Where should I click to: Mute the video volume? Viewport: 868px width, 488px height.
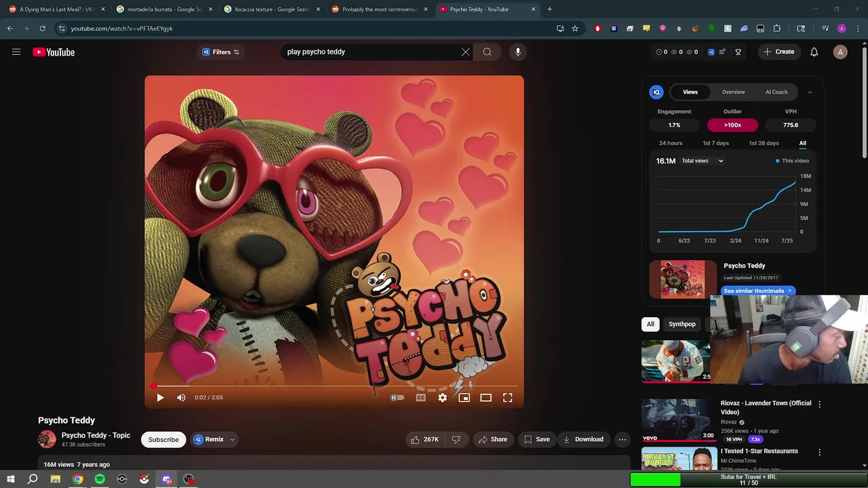(x=181, y=398)
